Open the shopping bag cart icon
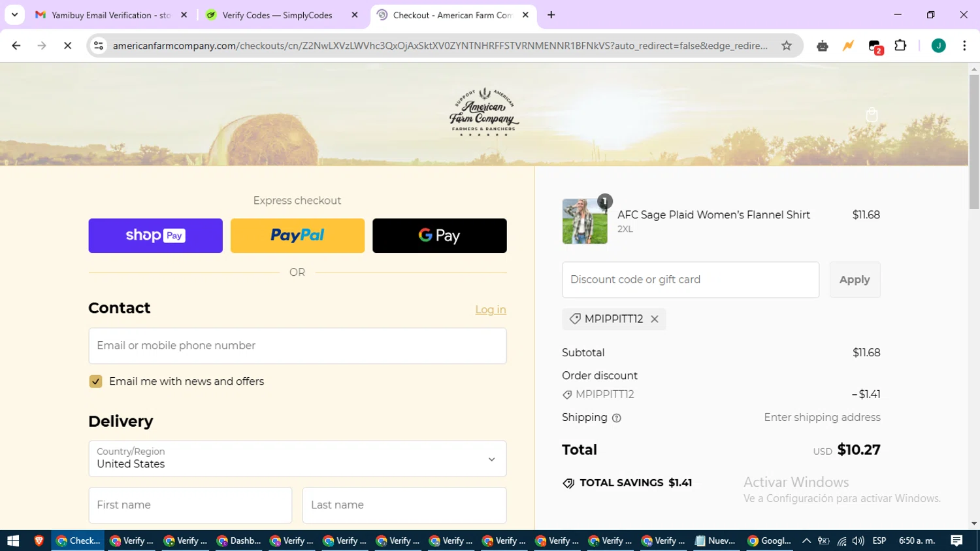The image size is (980, 551). click(872, 115)
